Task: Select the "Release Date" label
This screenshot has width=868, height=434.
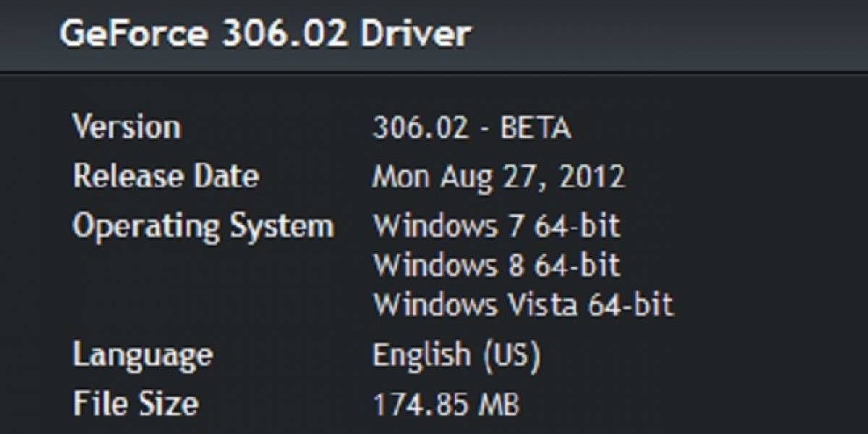Action: 166,176
